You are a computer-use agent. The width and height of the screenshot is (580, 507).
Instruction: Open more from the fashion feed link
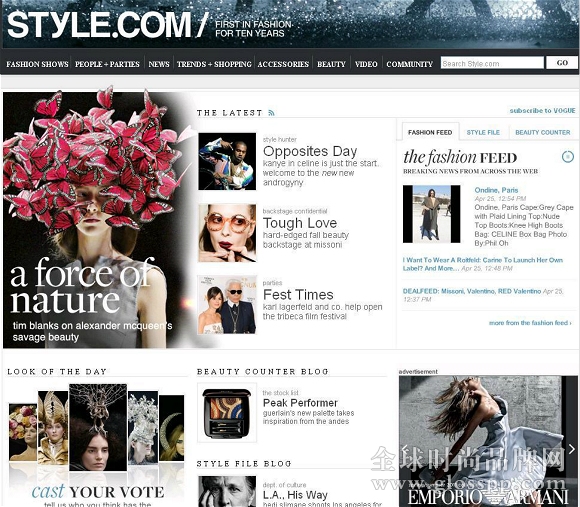pos(530,323)
